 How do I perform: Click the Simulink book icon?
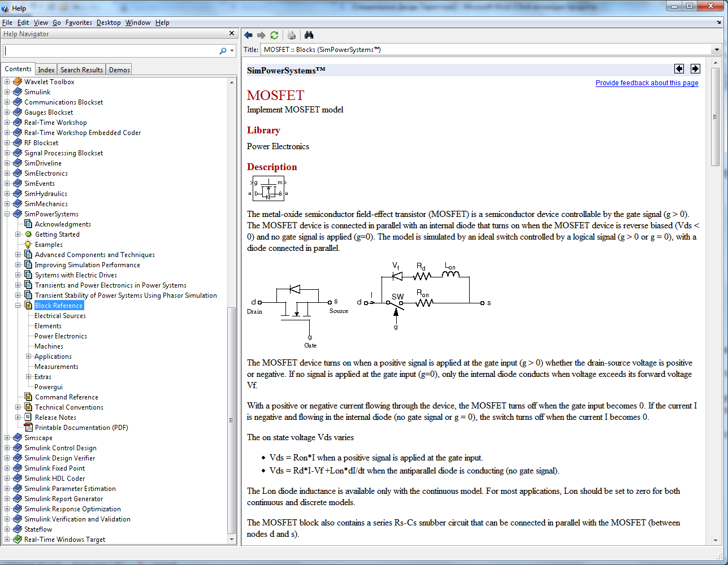[18, 92]
